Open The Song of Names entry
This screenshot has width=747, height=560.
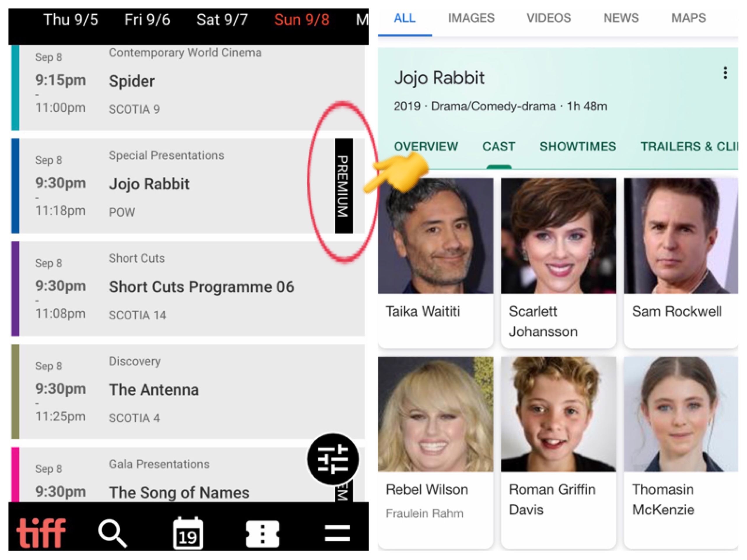188,474
